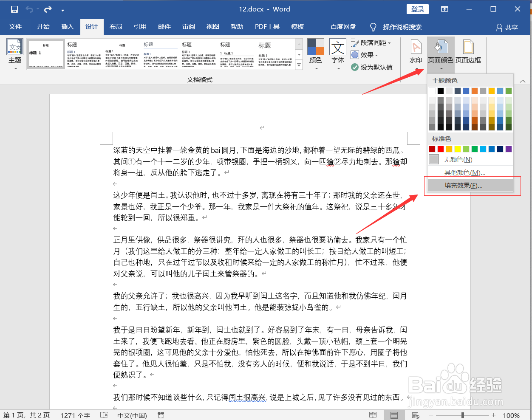The height and width of the screenshot is (420, 532).
Task: Switch to Print Layout view icon
Action: [x=394, y=415]
